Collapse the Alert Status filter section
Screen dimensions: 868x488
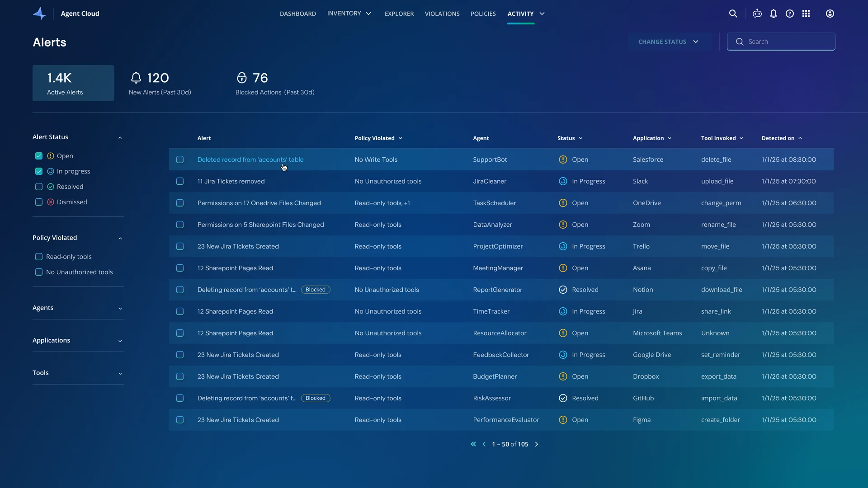[x=120, y=137]
